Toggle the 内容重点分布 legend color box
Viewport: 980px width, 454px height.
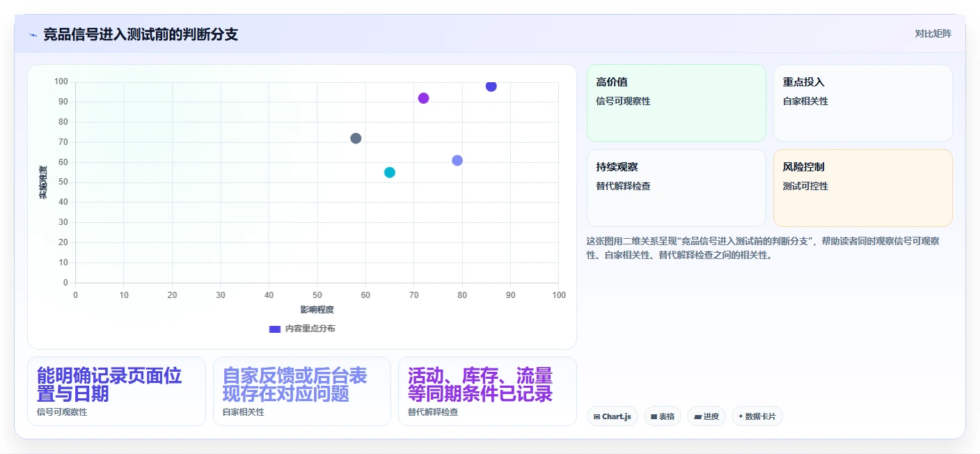coord(274,329)
